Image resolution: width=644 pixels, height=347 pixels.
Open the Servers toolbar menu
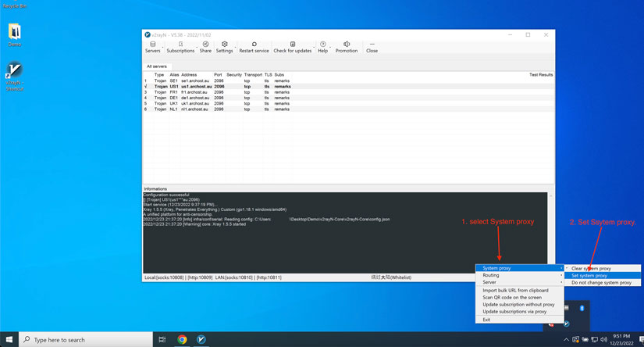[x=152, y=47]
